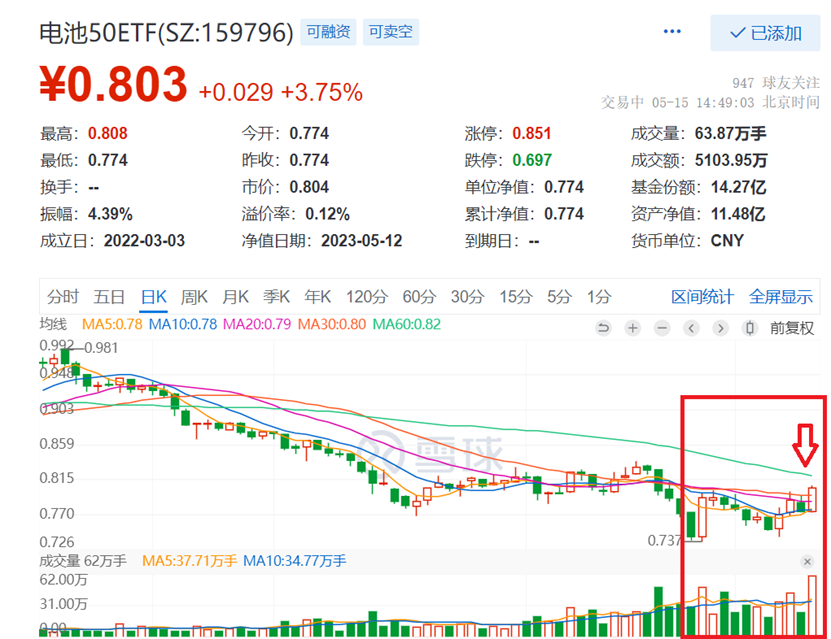
Task: Click the 最高 0.808 value
Action: click(x=108, y=133)
